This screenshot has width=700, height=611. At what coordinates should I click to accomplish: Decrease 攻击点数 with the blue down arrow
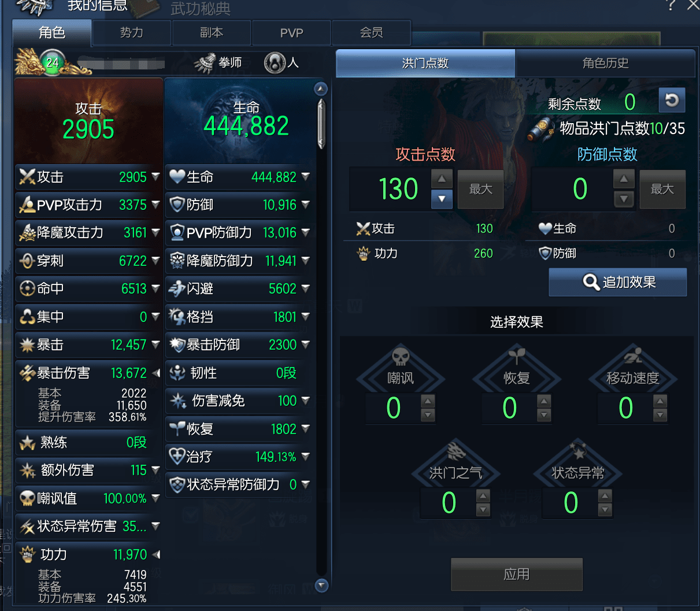(442, 199)
